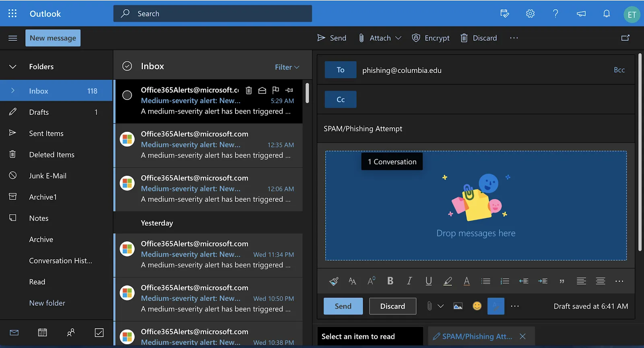Open Sent Items folder
This screenshot has height=348, width=644.
pyautogui.click(x=56, y=133)
